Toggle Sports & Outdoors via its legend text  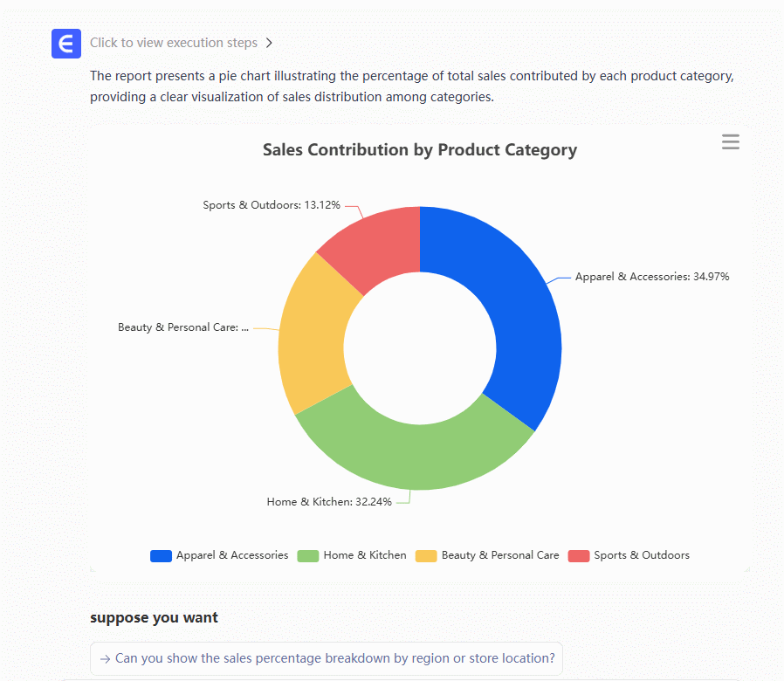point(642,555)
